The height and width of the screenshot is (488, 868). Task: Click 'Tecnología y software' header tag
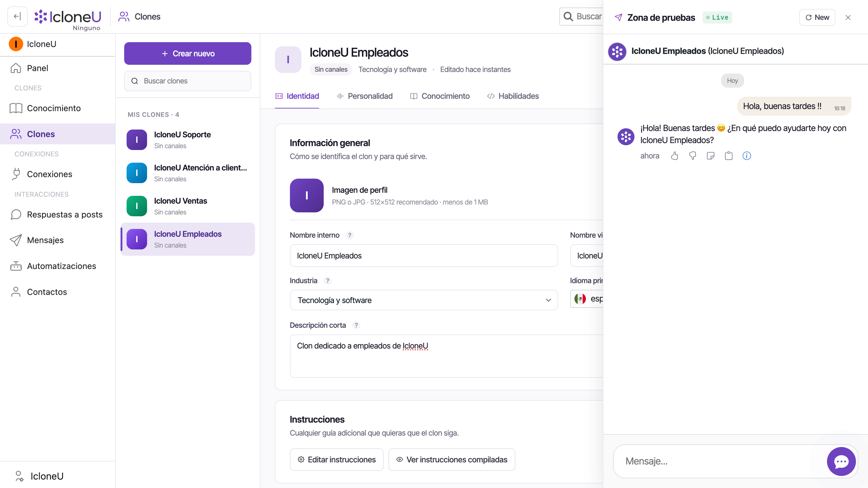392,69
